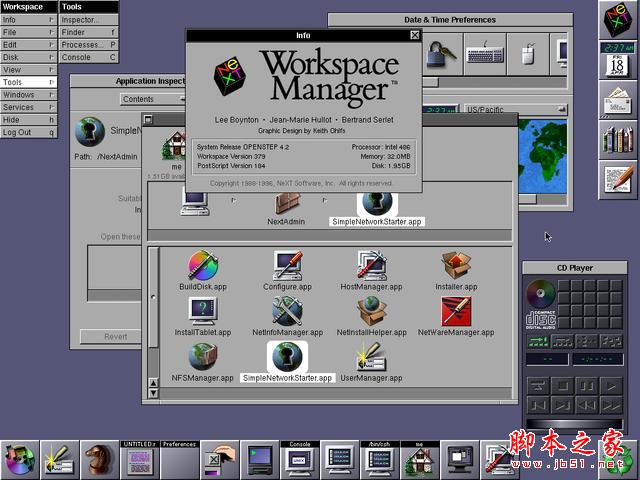
Task: Select the InstallTablet.app icon
Action: coord(203,311)
